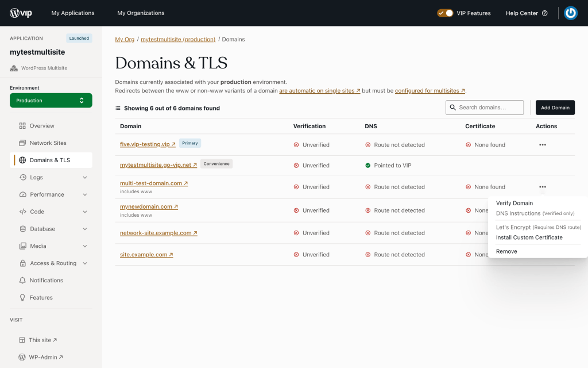The width and height of the screenshot is (588, 368).
Task: Click the Search domains input field
Action: tap(485, 108)
